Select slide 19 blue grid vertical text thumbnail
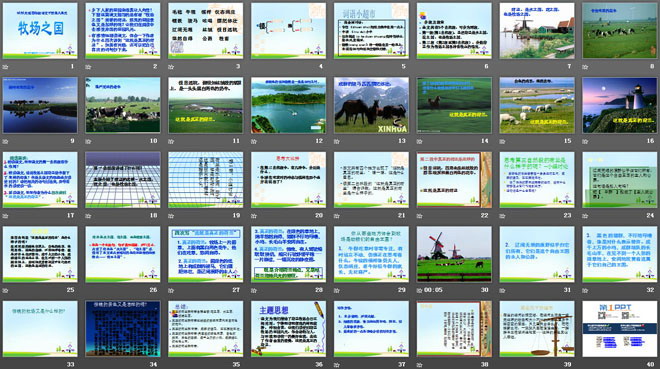 pyautogui.click(x=205, y=180)
